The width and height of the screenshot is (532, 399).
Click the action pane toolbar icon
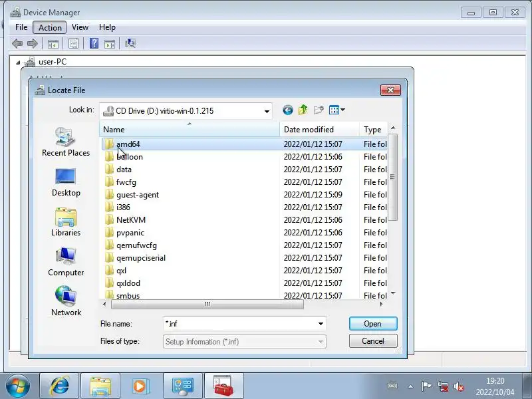[110, 43]
